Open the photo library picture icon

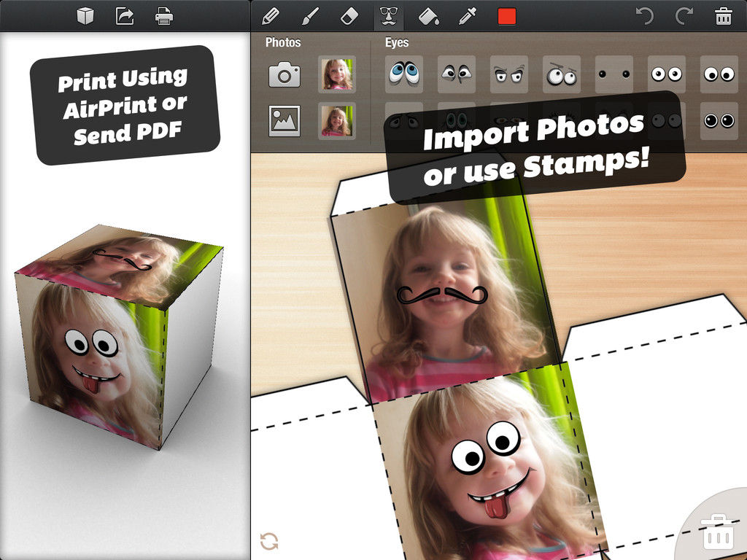[285, 120]
